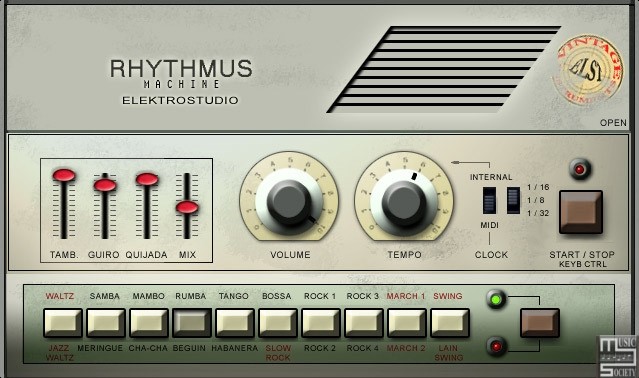Click the GUIRO slider red handle

tap(105, 185)
